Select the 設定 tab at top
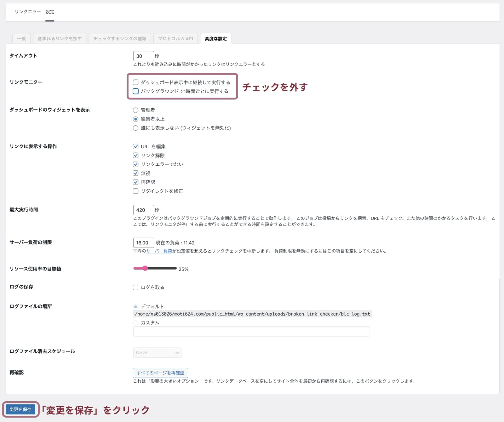The image size is (504, 422). (50, 12)
